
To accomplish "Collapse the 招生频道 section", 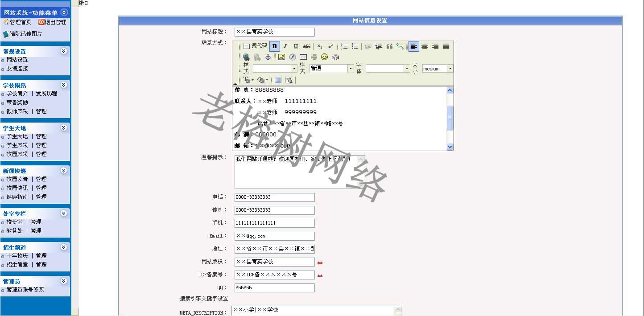I will (x=64, y=247).
